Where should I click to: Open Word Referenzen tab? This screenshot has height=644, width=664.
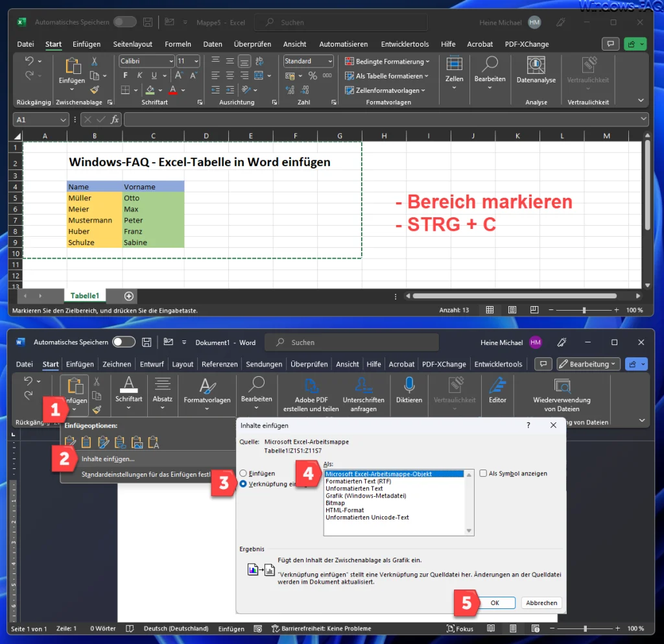point(220,364)
